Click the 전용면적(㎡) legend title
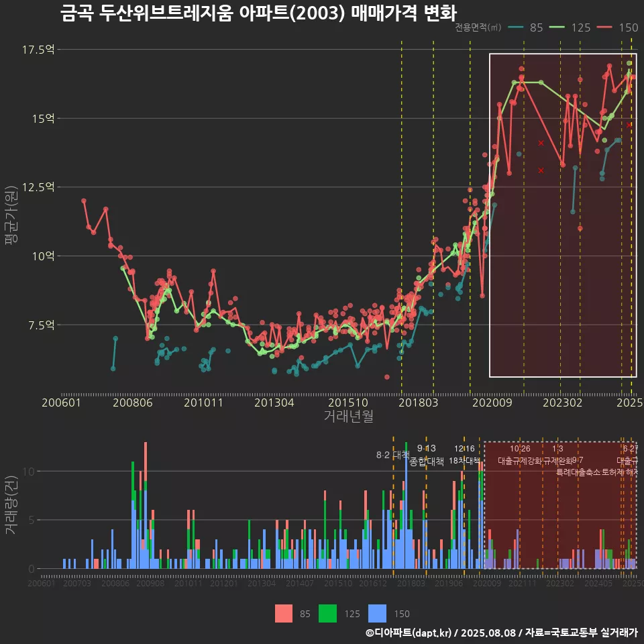 click(x=478, y=28)
